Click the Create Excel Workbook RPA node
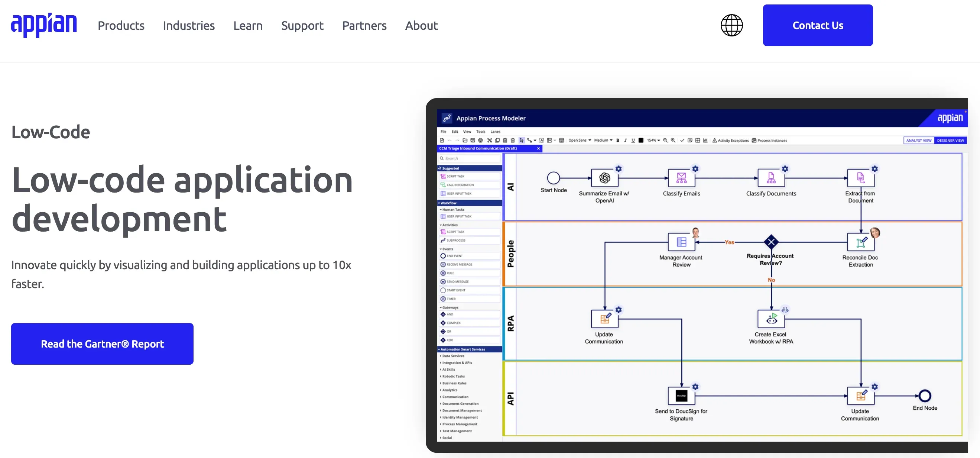The width and height of the screenshot is (980, 458). click(x=771, y=319)
